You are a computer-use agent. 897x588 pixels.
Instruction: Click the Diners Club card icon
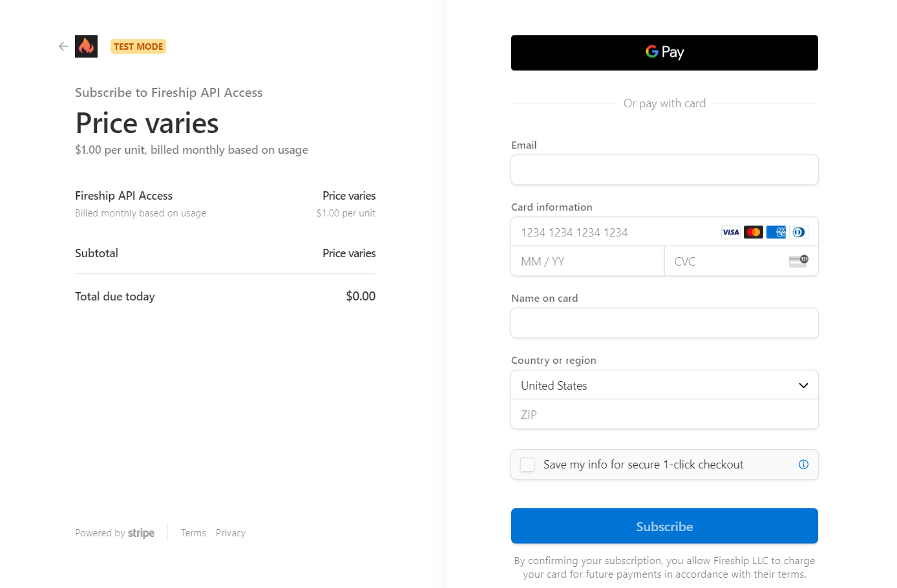(x=798, y=232)
